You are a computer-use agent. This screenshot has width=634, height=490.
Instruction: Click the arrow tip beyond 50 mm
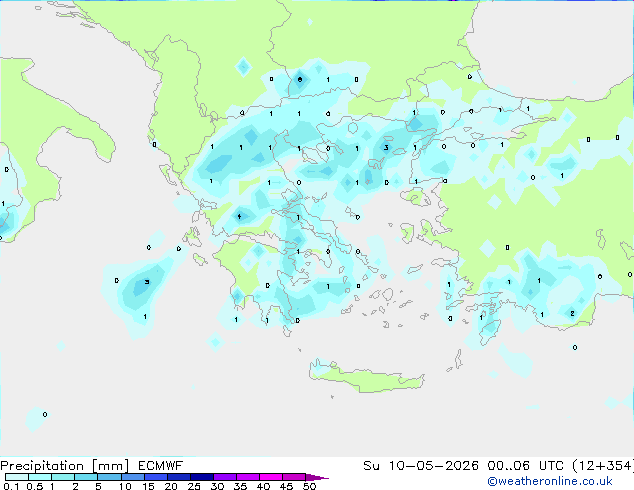(x=317, y=477)
